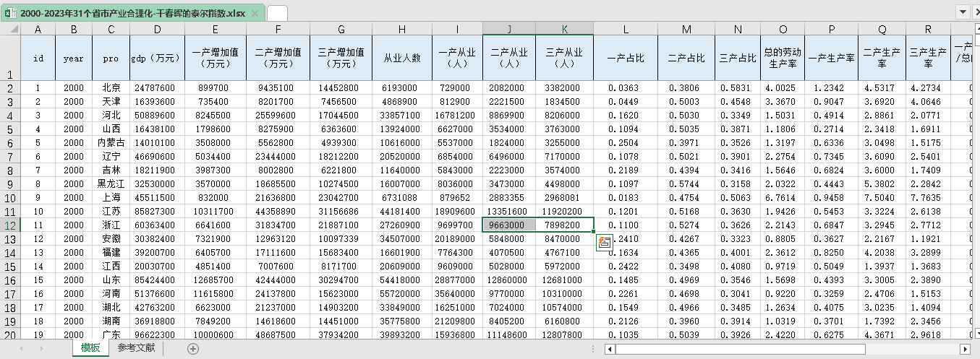Click the Excel file icon on document tab

click(x=11, y=13)
